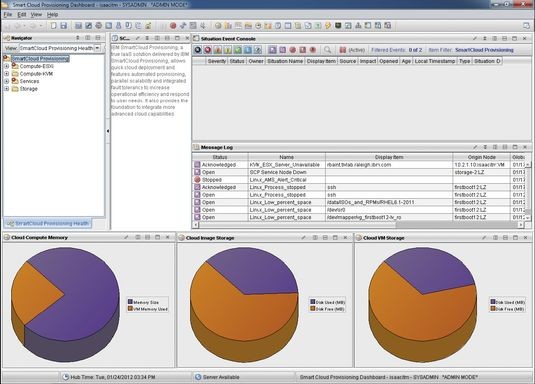Toggle the Minor severity filter (orange icon)
This screenshot has height=384, width=535.
click(218, 50)
